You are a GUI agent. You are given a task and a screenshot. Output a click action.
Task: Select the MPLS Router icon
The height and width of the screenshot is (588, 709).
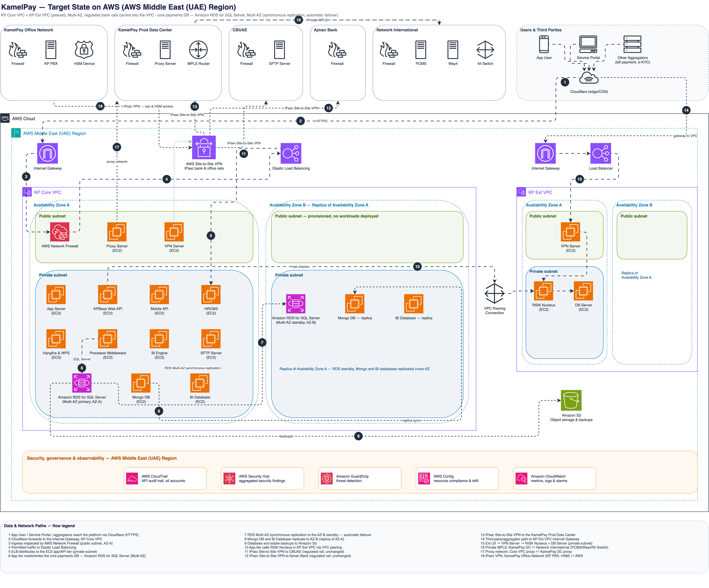coord(199,50)
